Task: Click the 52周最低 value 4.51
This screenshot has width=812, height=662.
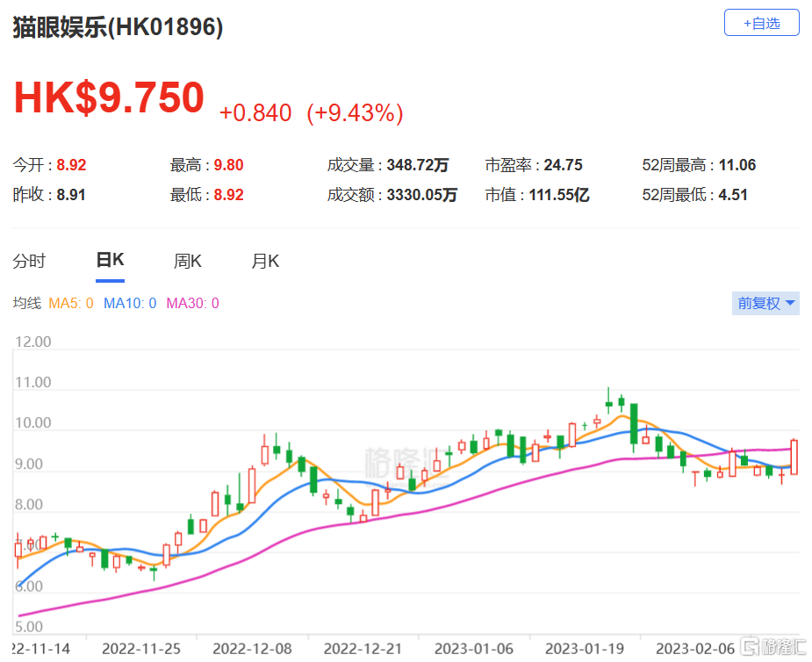Action: click(x=733, y=195)
